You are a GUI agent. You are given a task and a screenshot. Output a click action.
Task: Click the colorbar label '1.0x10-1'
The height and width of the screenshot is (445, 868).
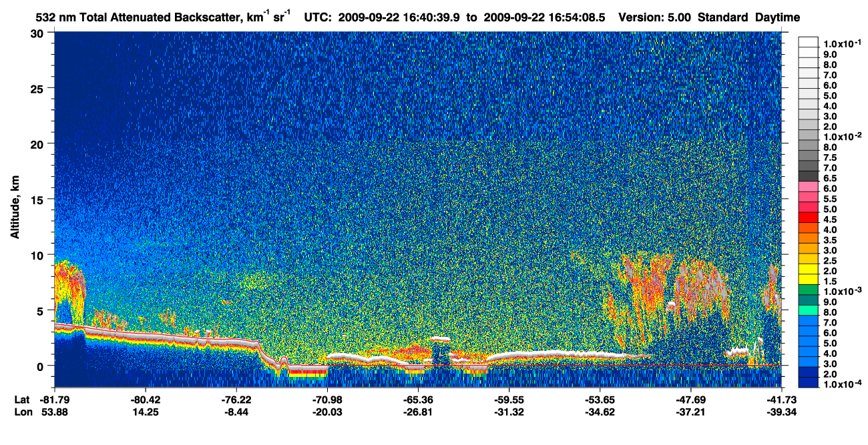tap(841, 43)
